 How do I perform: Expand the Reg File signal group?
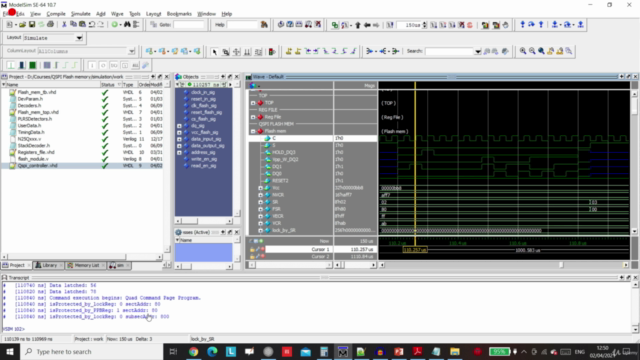253,117
